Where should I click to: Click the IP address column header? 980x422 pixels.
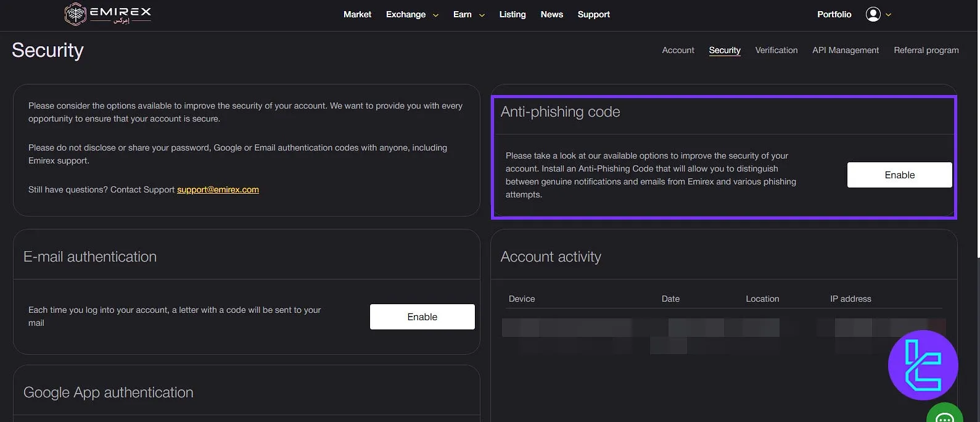pos(850,299)
